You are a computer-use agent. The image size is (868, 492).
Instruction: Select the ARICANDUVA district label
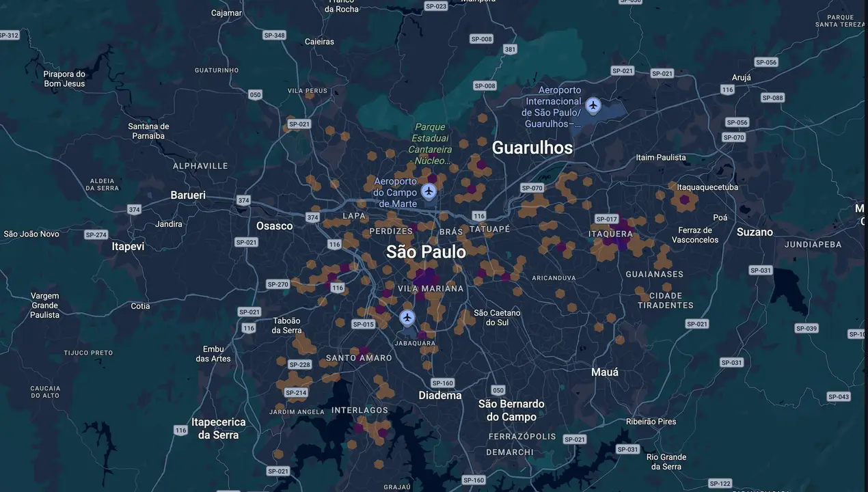pos(554,278)
